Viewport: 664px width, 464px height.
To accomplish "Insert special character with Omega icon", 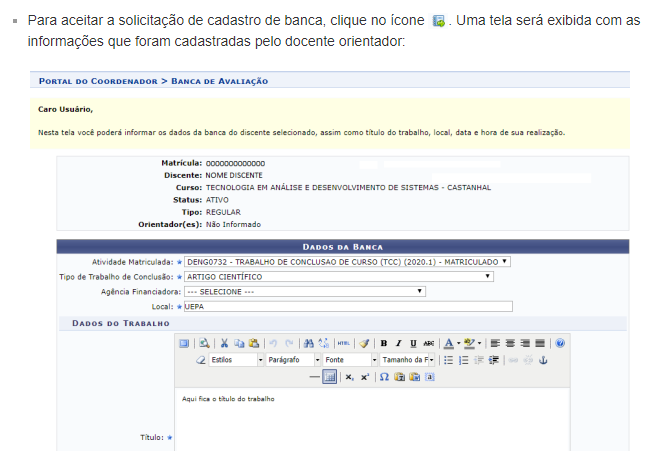I will [384, 377].
